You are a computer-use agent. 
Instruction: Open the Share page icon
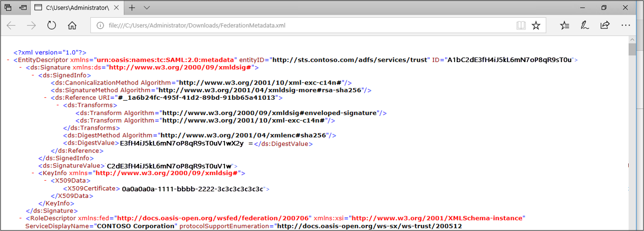[x=604, y=25]
